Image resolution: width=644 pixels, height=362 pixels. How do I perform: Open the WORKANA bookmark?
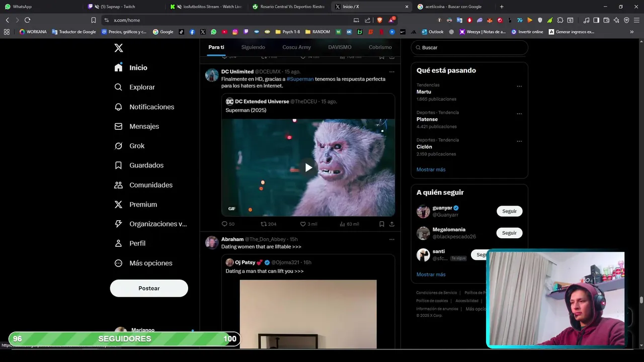click(x=33, y=32)
